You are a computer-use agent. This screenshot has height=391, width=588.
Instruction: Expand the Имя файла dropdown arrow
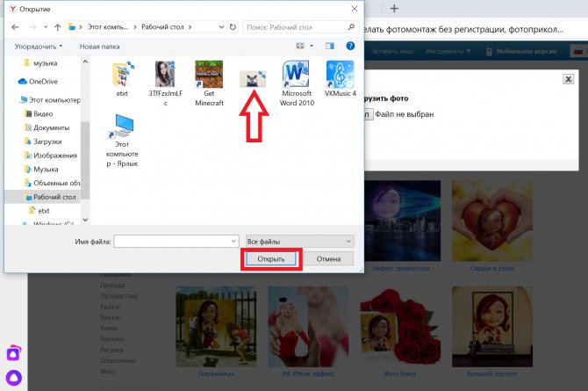click(x=233, y=242)
